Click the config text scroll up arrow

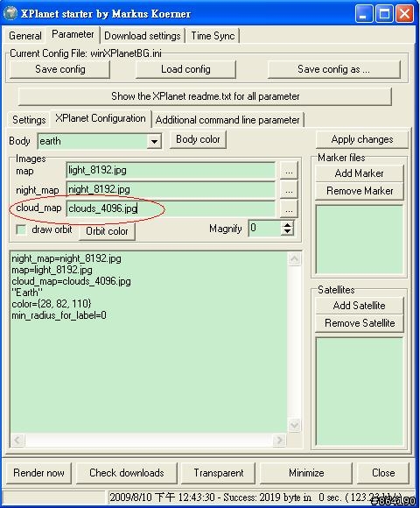pyautogui.click(x=295, y=258)
